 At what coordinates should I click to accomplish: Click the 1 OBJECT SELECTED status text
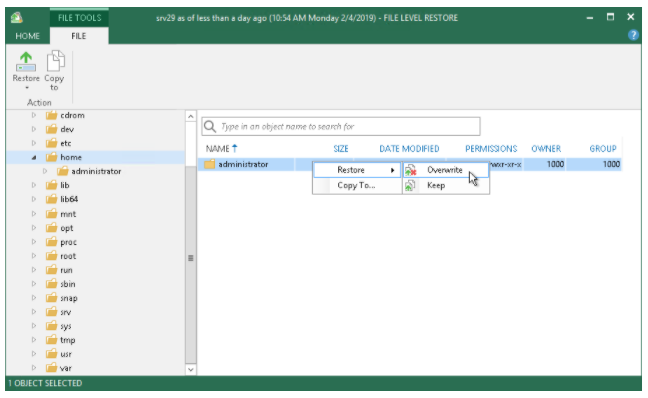coord(45,383)
